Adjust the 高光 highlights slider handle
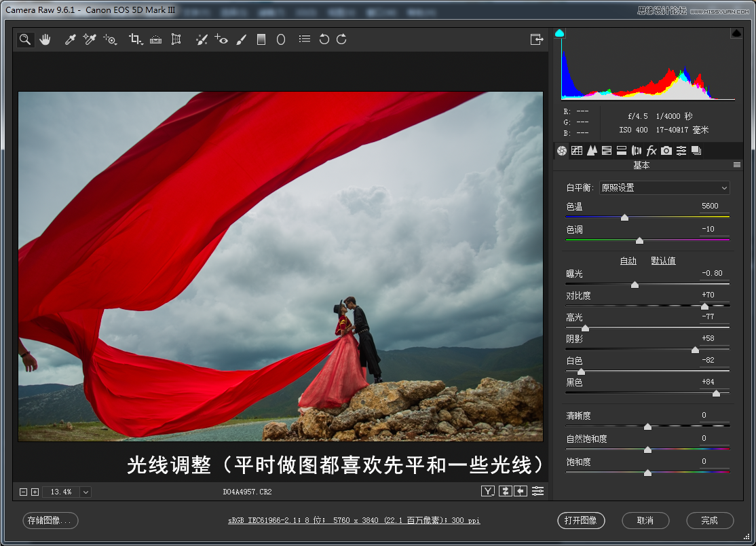The height and width of the screenshot is (546, 756). (585, 329)
